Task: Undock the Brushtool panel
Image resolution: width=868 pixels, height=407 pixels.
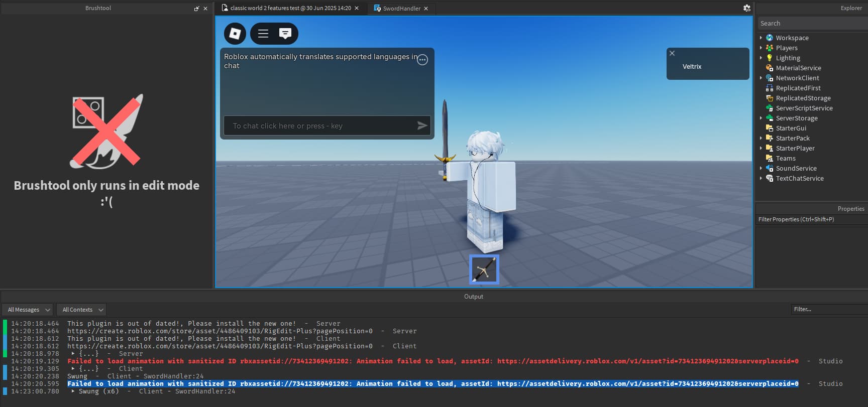Action: tap(196, 9)
